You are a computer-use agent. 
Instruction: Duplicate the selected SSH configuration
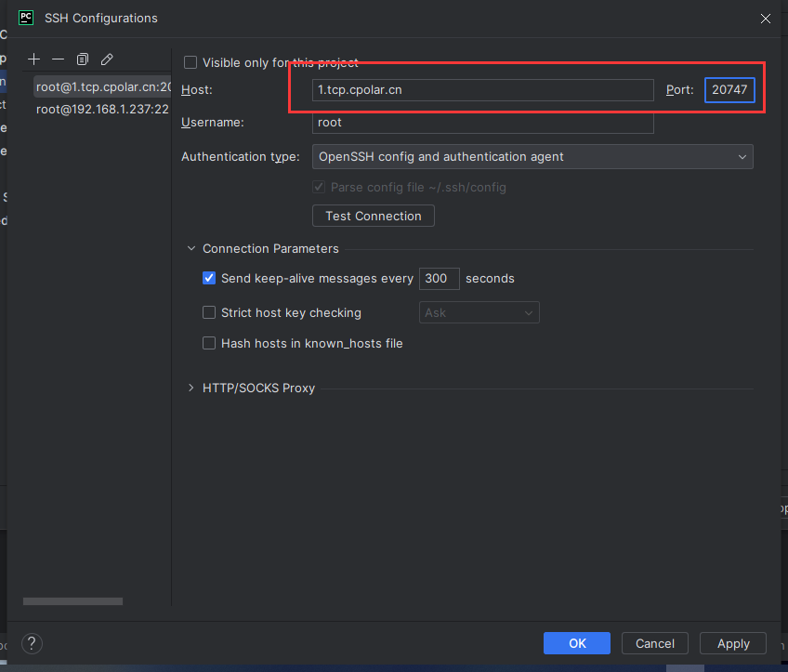pos(83,59)
